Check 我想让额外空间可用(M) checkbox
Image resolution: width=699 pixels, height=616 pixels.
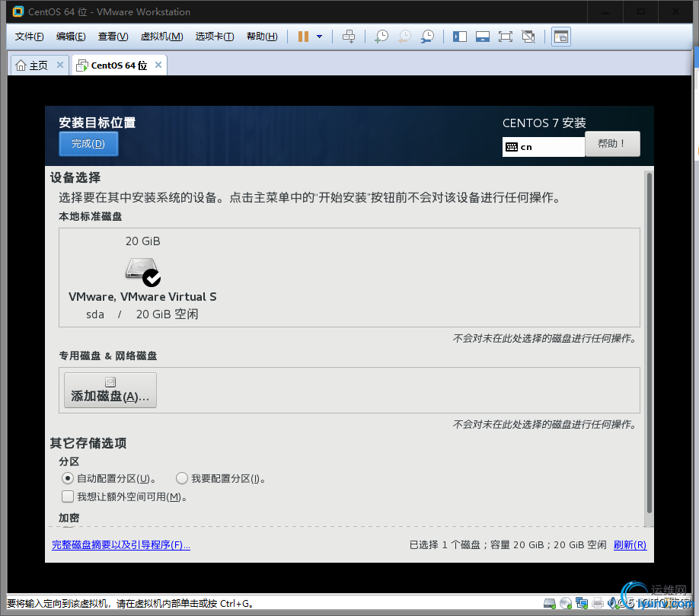pos(68,496)
